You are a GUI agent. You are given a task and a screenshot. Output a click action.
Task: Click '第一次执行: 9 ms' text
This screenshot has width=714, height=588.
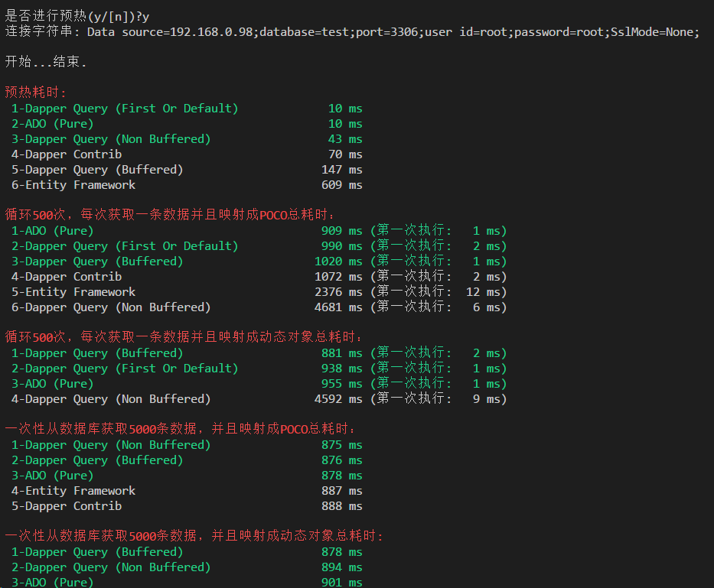tap(439, 399)
